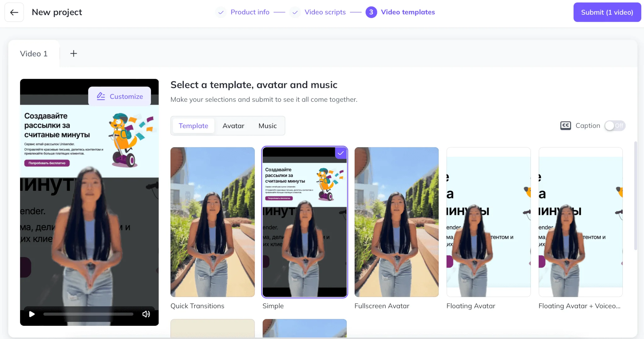Switch to the Avatar tab

pyautogui.click(x=233, y=126)
